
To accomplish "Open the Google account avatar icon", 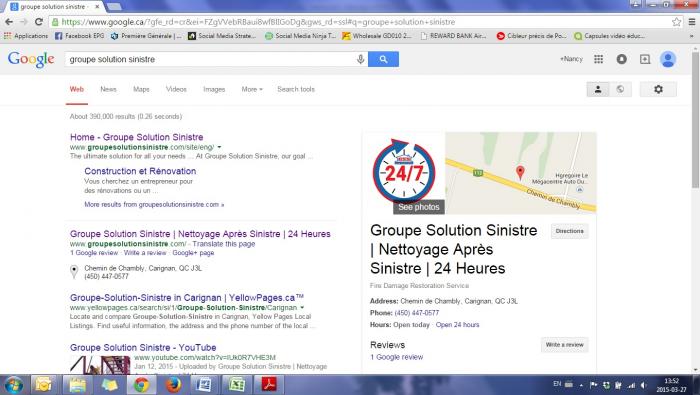I will click(x=668, y=59).
